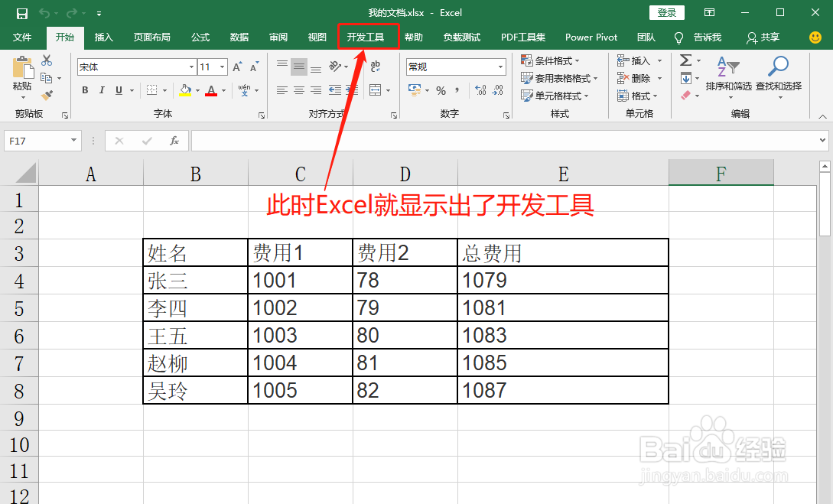Switch to the 页面布局 tab
Viewport: 833px width, 504px height.
pyautogui.click(x=152, y=37)
